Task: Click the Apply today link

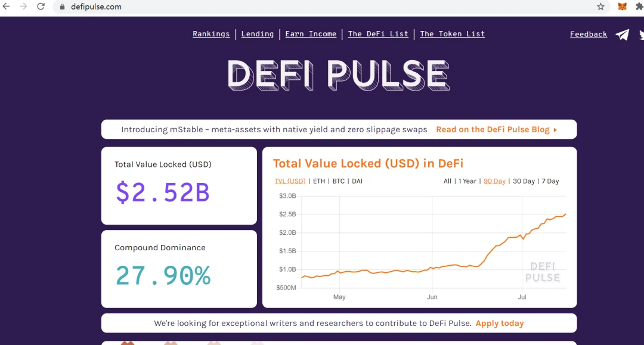Action: (x=500, y=324)
